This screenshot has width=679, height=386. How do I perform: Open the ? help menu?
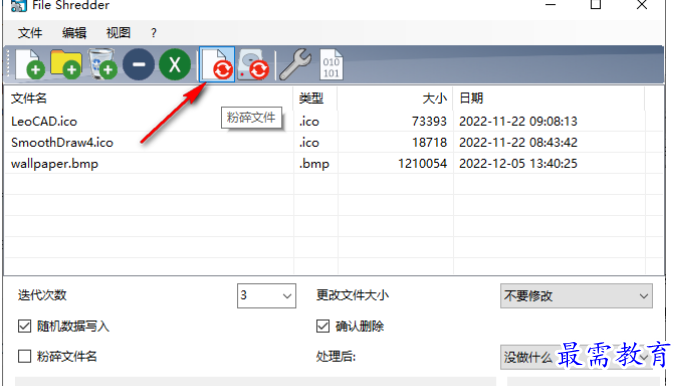(153, 32)
